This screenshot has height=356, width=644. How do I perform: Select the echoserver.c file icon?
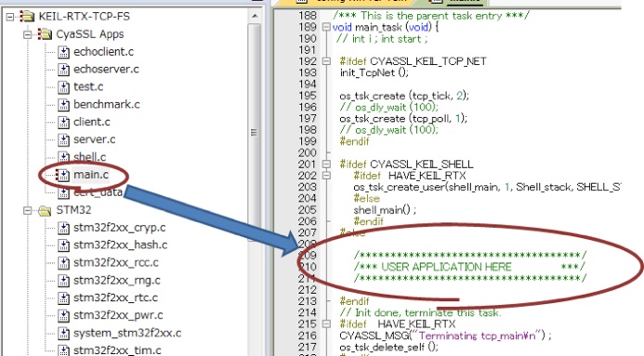click(63, 70)
